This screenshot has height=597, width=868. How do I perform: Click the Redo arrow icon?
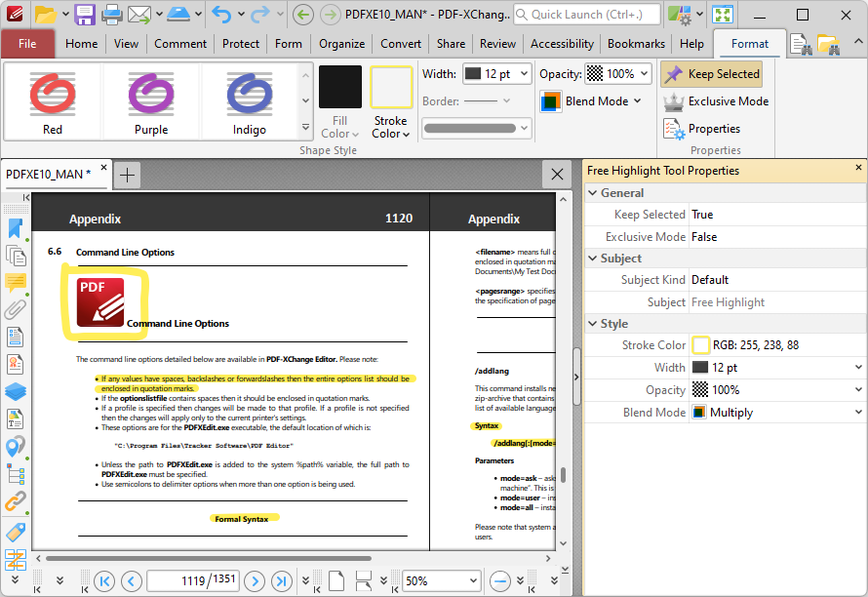tap(260, 15)
